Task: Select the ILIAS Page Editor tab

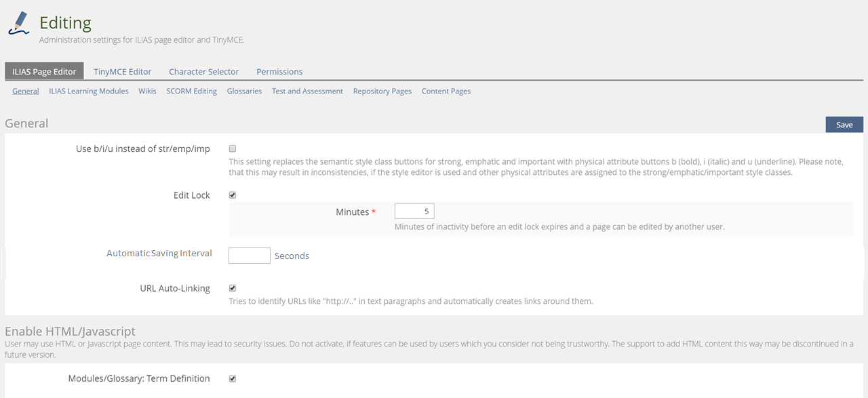Action: [44, 71]
